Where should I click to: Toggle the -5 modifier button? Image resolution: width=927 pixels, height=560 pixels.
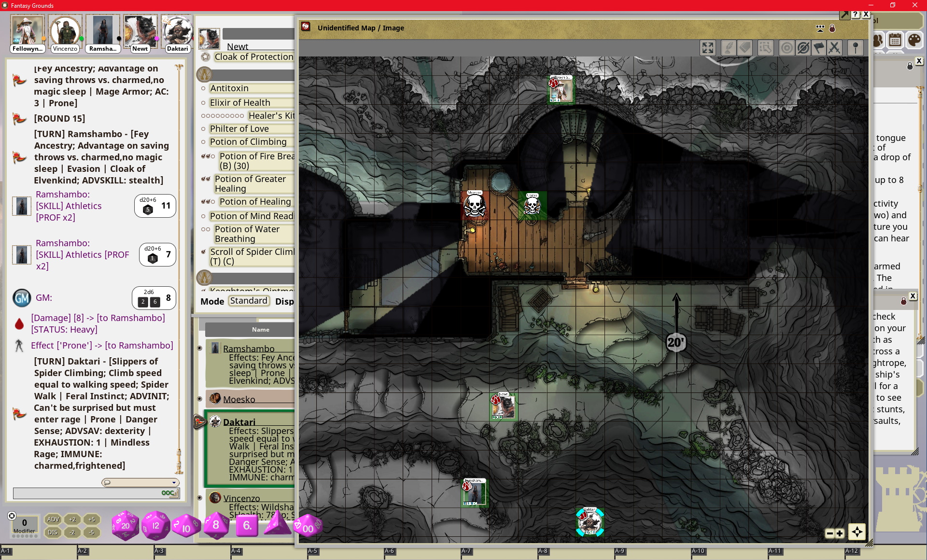tap(92, 532)
